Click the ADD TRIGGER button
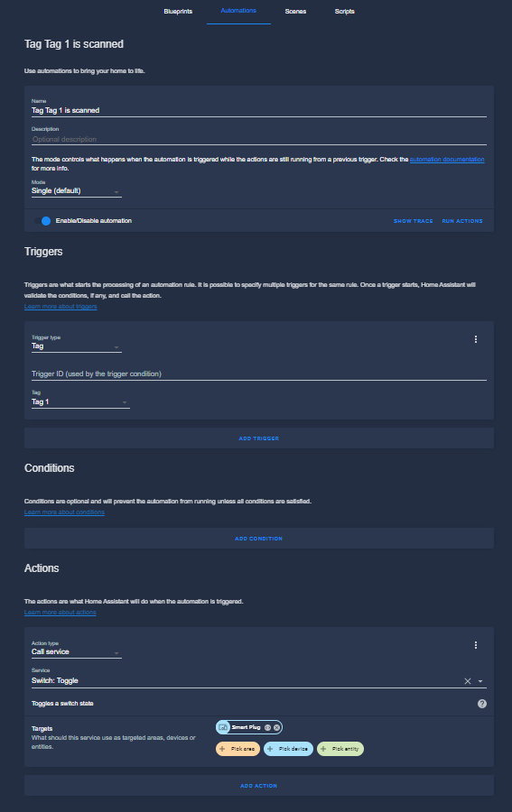512x812 pixels. 259,438
